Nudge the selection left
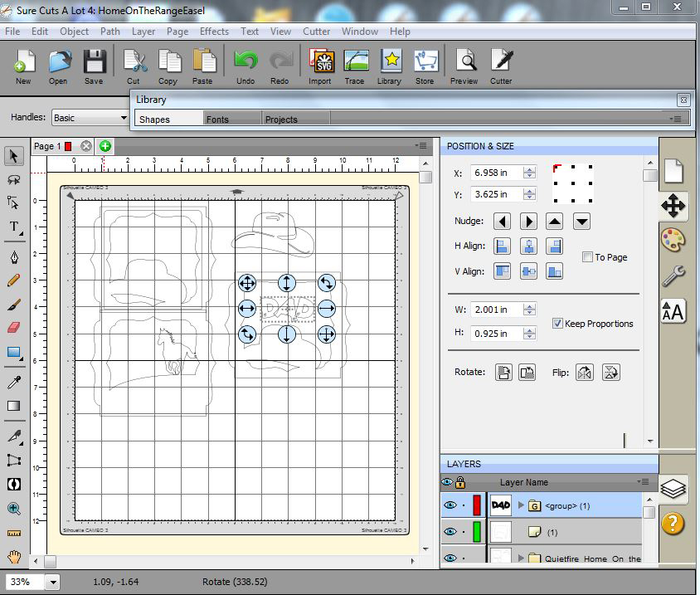This screenshot has width=700, height=595. [x=502, y=222]
